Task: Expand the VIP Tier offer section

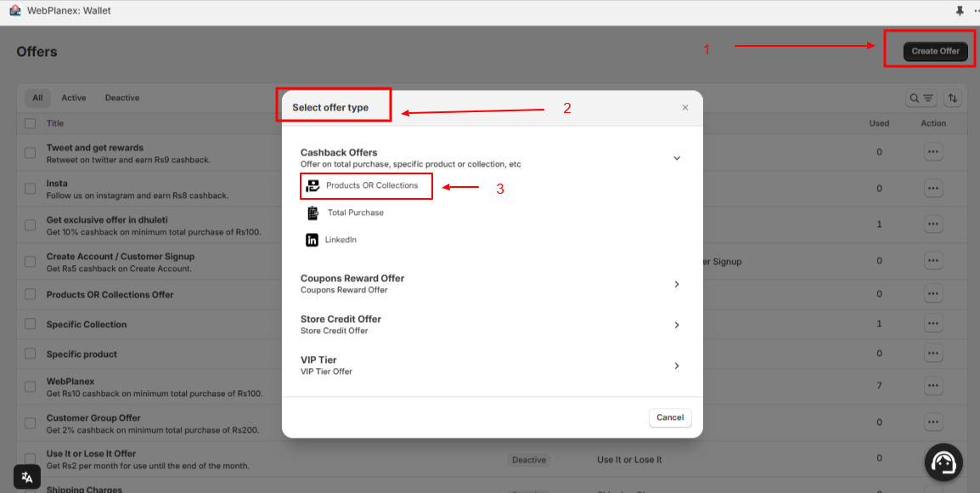Action: pos(677,365)
